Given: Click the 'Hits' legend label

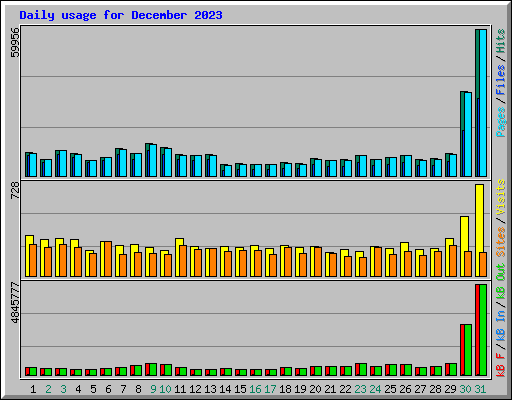Looking at the screenshot, I should tap(501, 41).
